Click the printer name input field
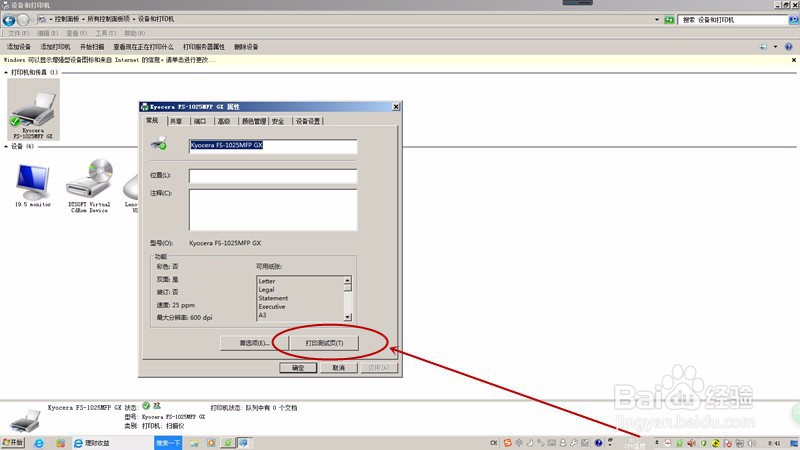 click(x=273, y=146)
